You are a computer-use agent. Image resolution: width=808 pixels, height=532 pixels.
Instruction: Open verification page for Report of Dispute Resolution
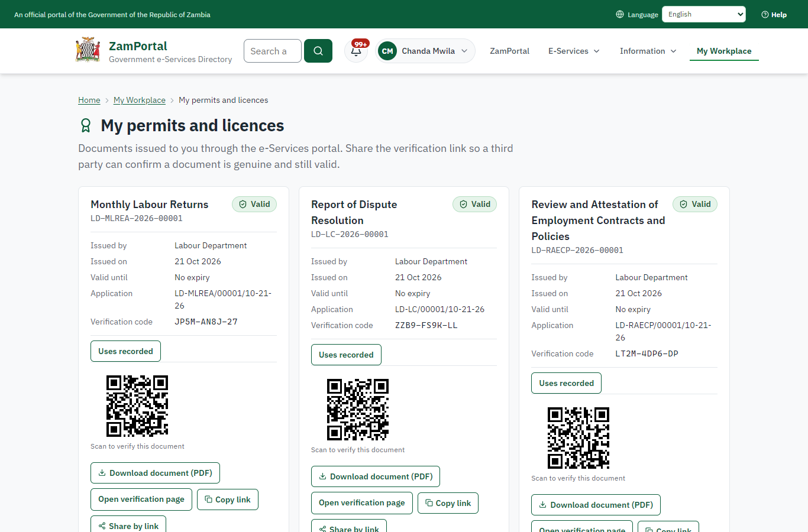click(362, 503)
